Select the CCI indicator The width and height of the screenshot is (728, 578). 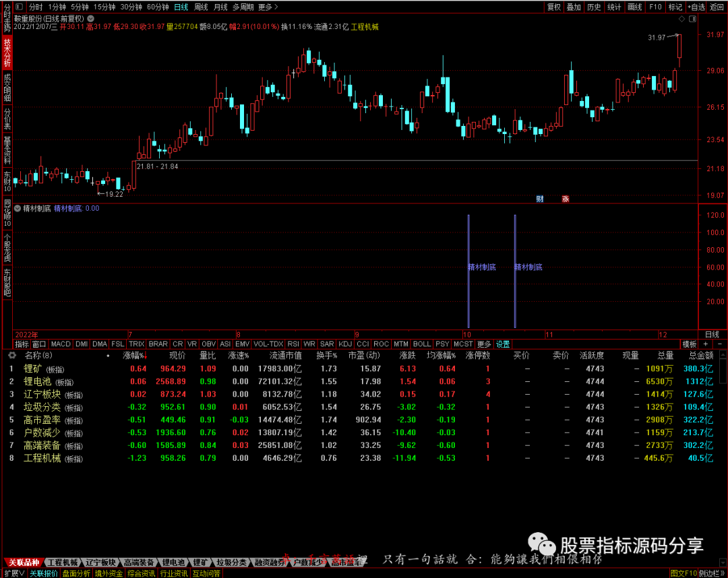click(363, 344)
